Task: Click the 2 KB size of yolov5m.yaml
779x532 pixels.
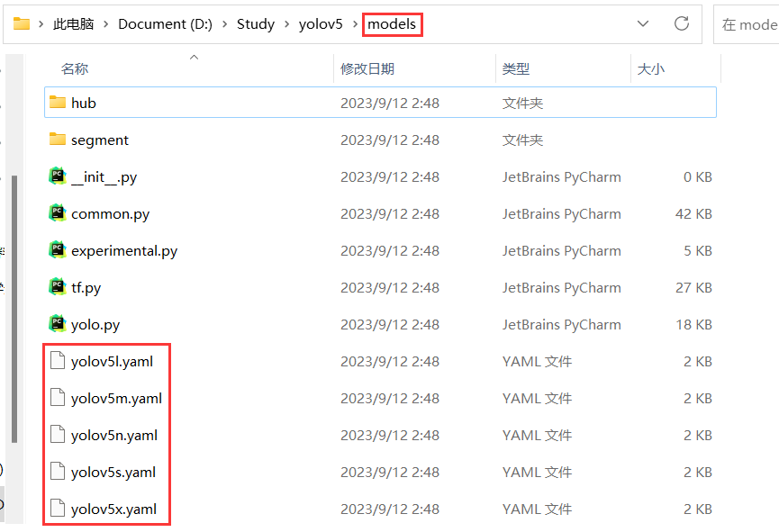Action: (x=698, y=399)
